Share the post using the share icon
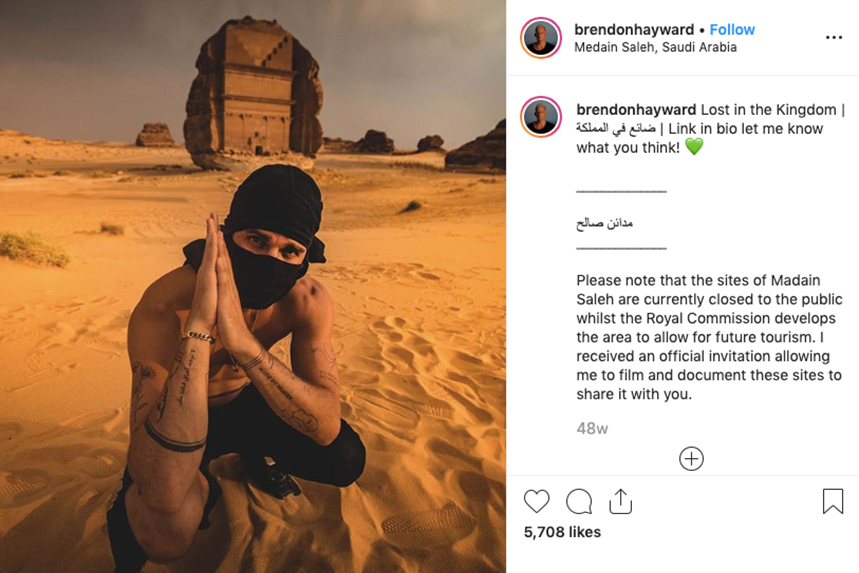Screen dimensions: 859x573 [620, 501]
